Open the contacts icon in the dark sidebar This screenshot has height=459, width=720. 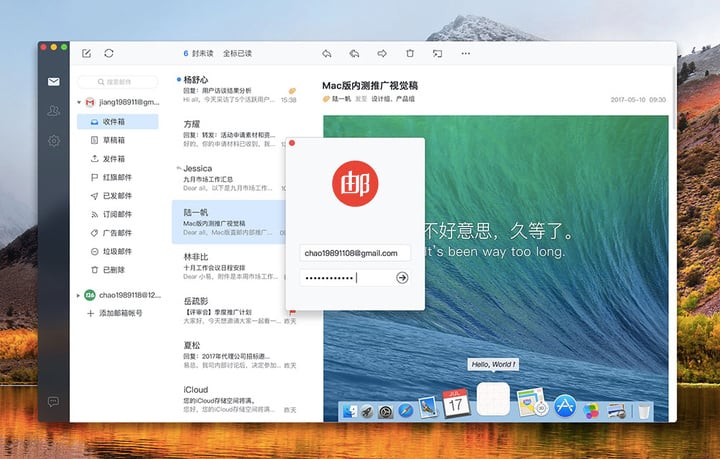[54, 111]
